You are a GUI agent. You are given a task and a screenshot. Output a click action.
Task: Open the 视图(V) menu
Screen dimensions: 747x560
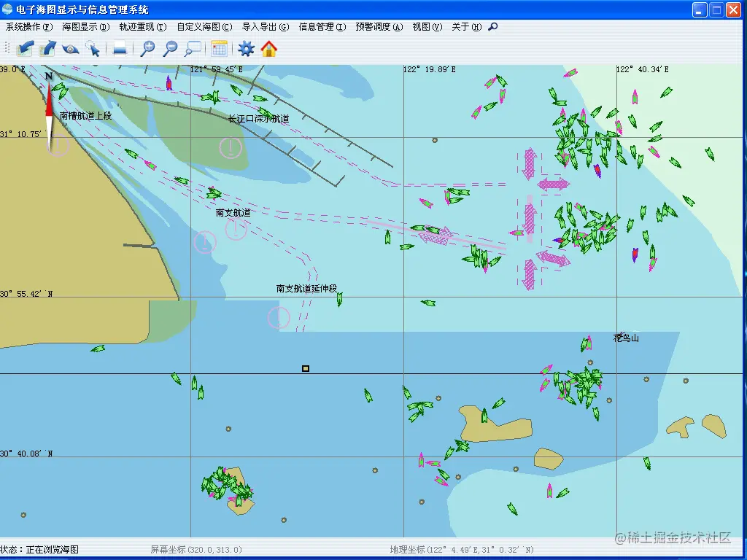[427, 27]
